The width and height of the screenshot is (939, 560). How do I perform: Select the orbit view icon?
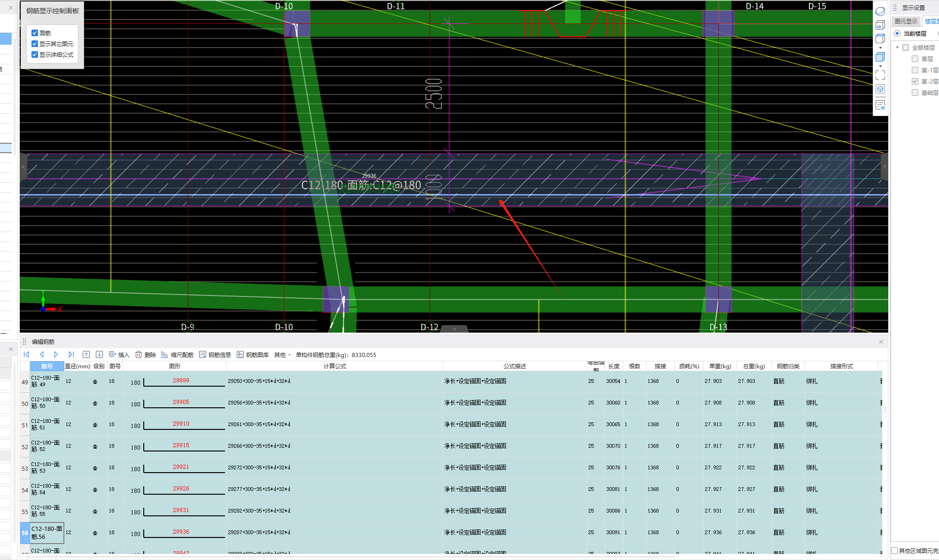(880, 11)
